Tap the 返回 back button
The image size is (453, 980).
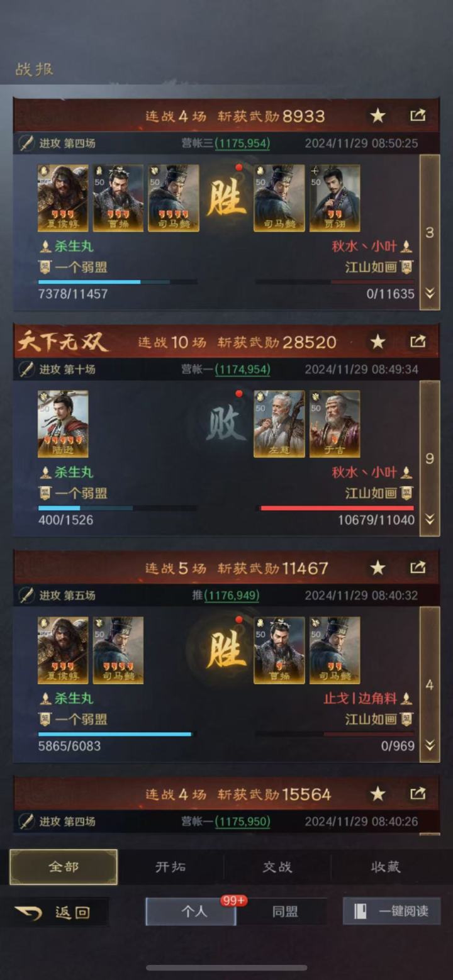pos(60,911)
